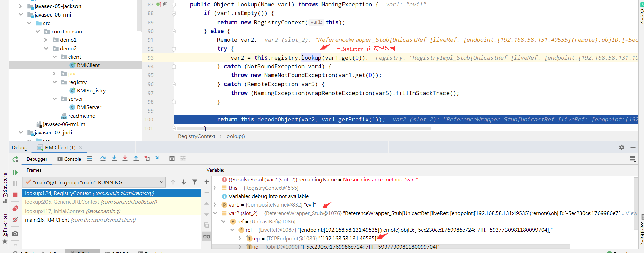Open RMIServer class file
644x253 pixels.
pyautogui.click(x=86, y=107)
